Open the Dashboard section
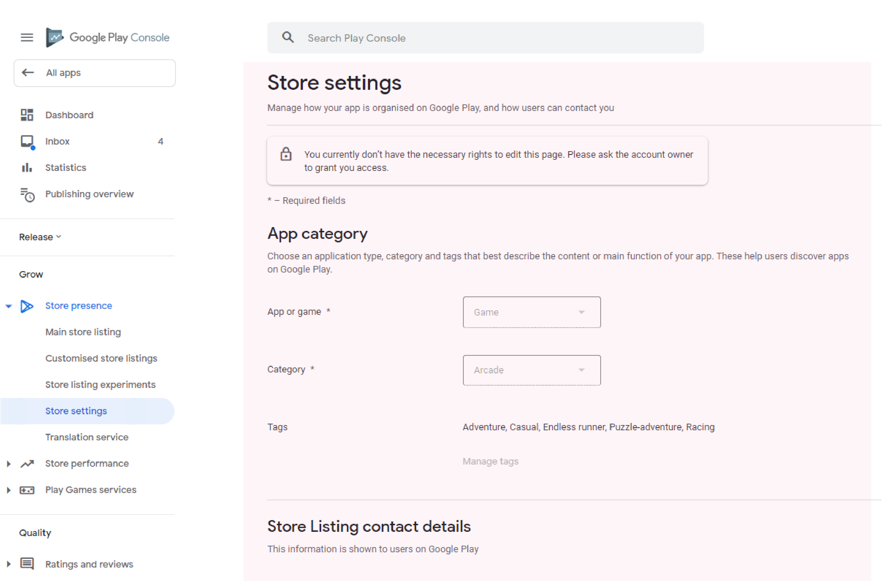Image resolution: width=882 pixels, height=588 pixels. [68, 115]
